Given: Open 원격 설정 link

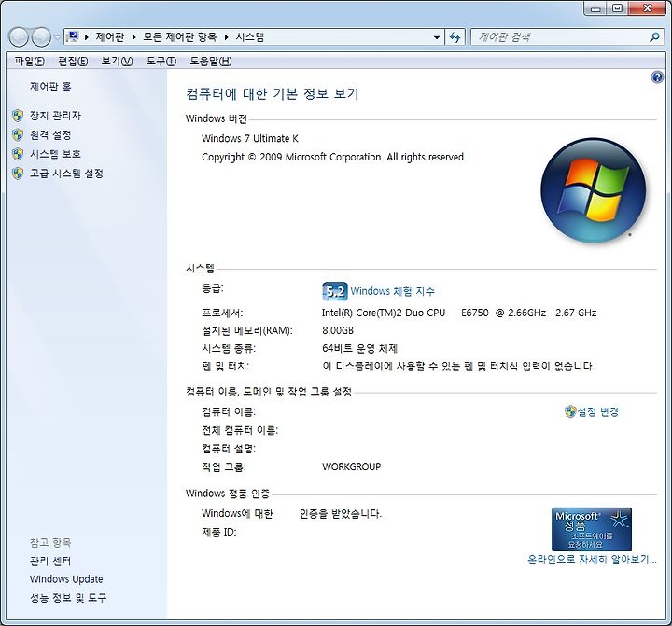Looking at the screenshot, I should pos(50,135).
